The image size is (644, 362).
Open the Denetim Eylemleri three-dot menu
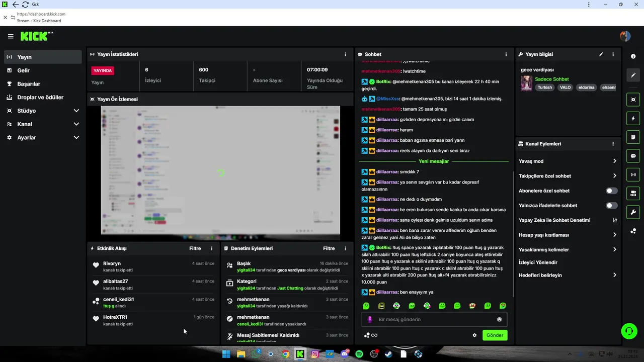pos(345,248)
